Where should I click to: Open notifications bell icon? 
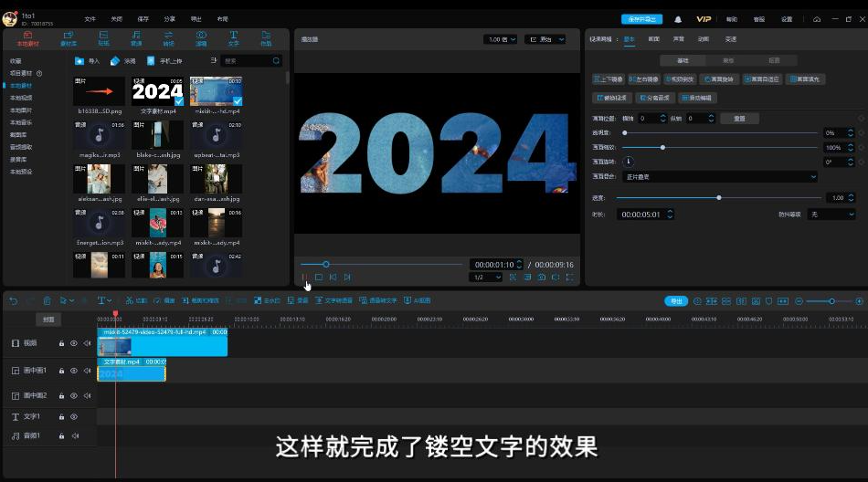point(678,19)
